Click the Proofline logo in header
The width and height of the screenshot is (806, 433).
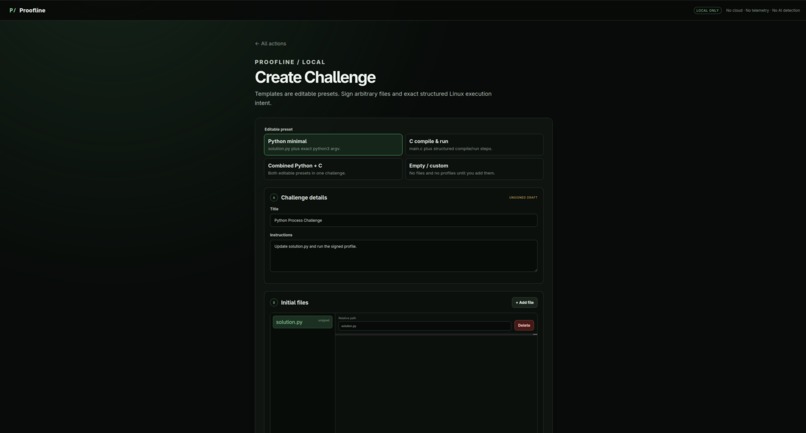tap(27, 10)
